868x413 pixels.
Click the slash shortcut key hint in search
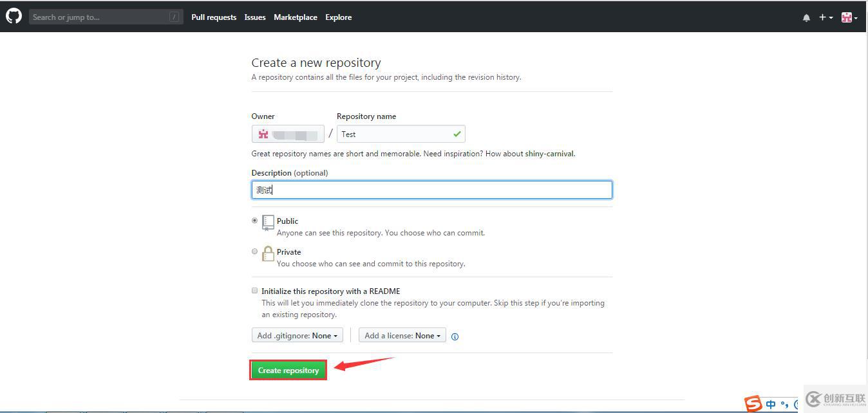174,17
